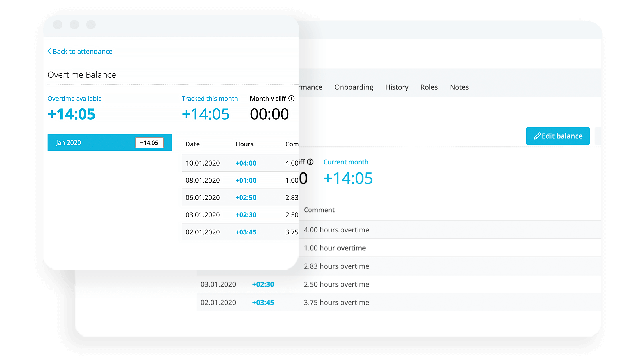Select the History tab

(x=396, y=87)
